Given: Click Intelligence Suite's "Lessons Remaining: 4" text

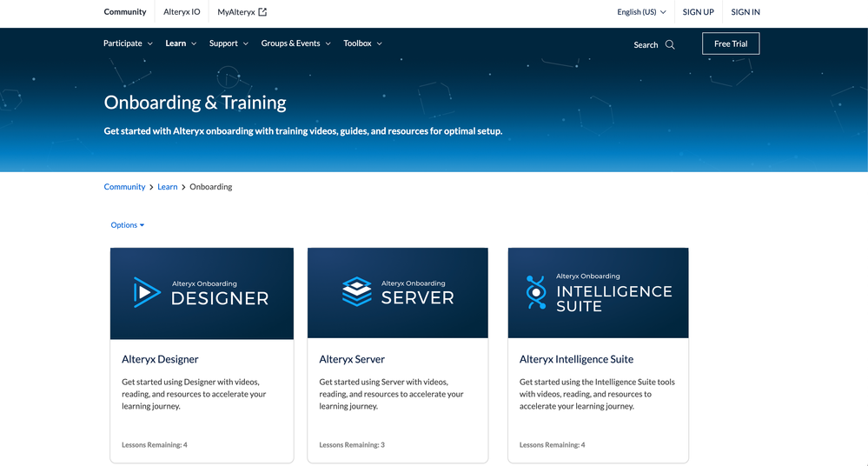Looking at the screenshot, I should (552, 445).
